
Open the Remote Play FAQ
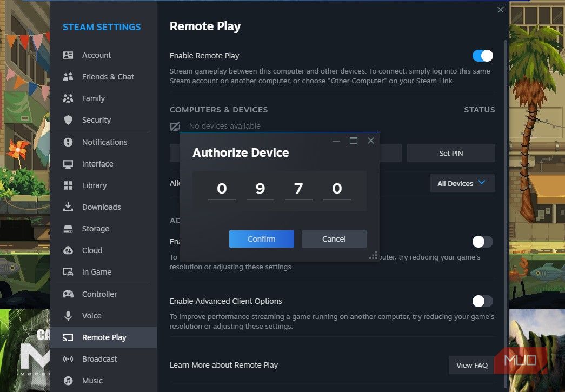pos(471,365)
